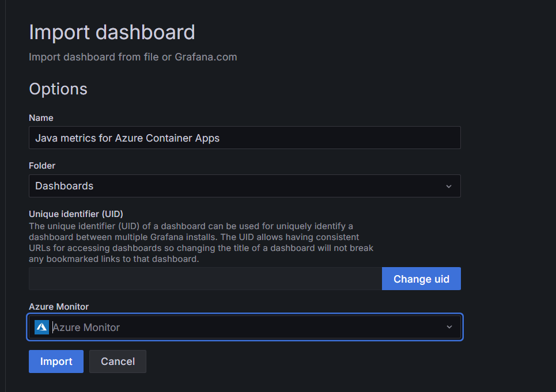556x392 pixels.
Task: Click the Unique identifier (UID) label
Action: pyautogui.click(x=76, y=214)
